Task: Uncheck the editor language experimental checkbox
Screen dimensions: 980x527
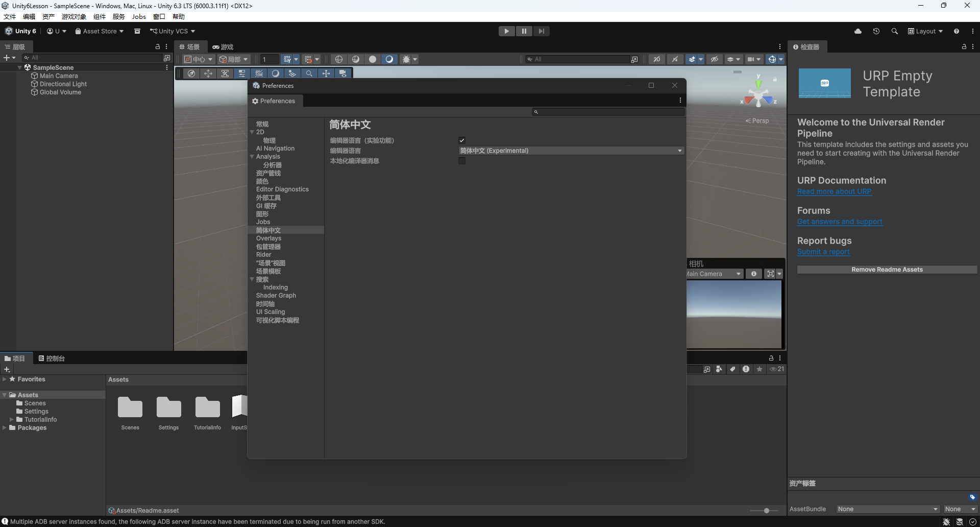Action: 462,140
